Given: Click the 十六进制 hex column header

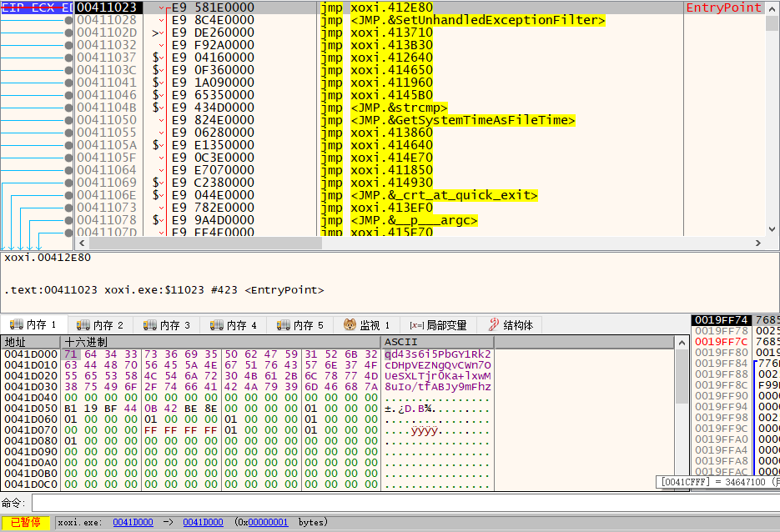Looking at the screenshot, I should (83, 342).
